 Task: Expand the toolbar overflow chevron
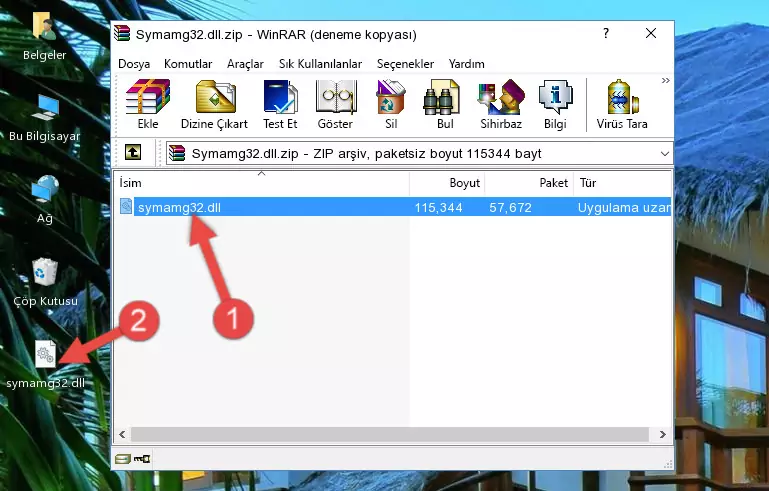click(x=665, y=80)
